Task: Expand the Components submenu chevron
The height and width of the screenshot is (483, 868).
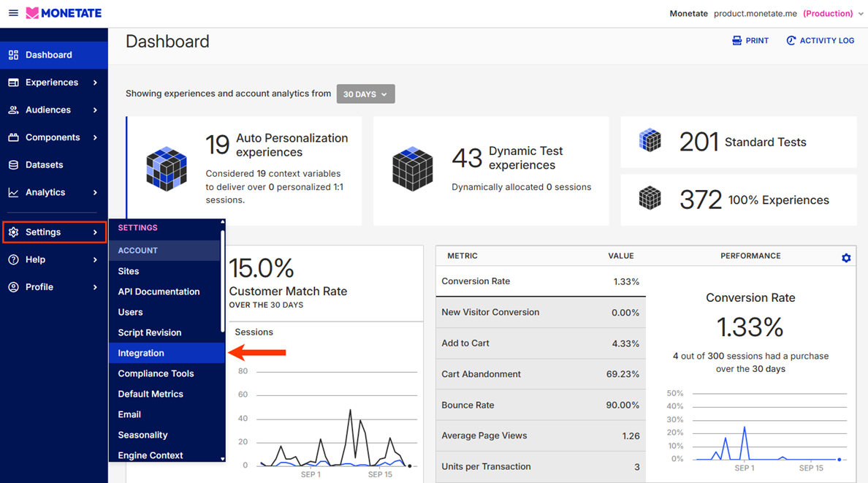Action: (95, 137)
